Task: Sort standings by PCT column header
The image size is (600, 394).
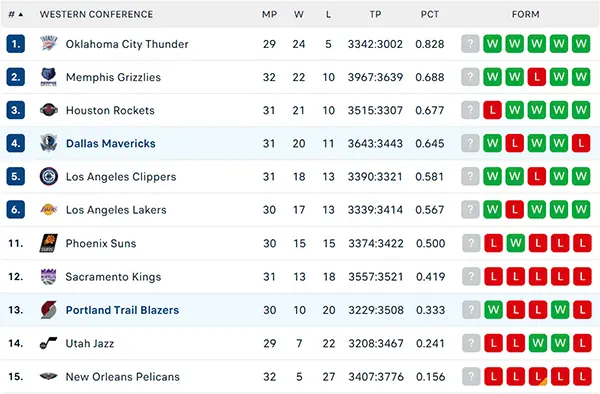Action: pyautogui.click(x=430, y=15)
